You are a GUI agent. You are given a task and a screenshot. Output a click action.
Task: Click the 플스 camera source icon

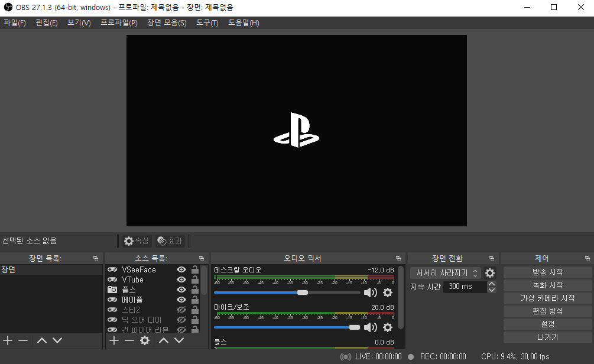[x=112, y=290]
